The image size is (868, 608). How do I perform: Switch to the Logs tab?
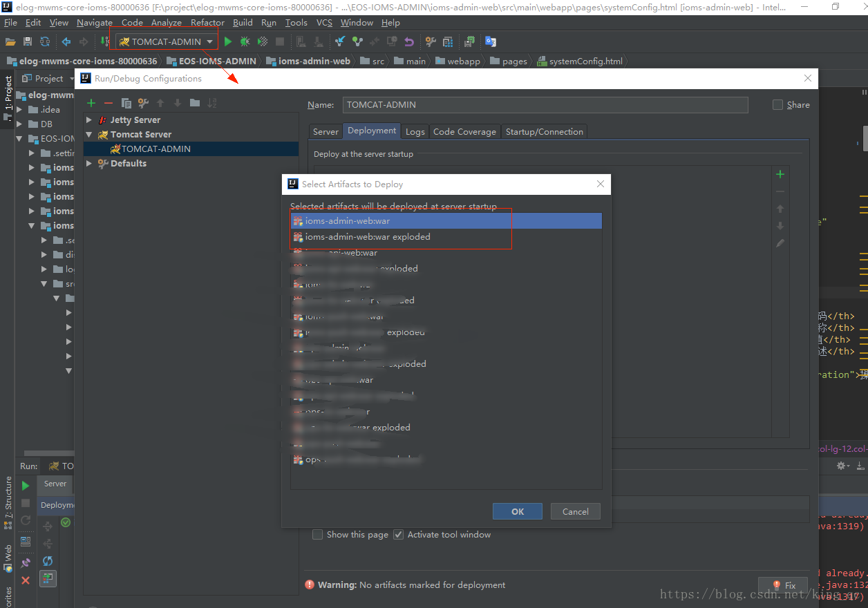(x=415, y=132)
